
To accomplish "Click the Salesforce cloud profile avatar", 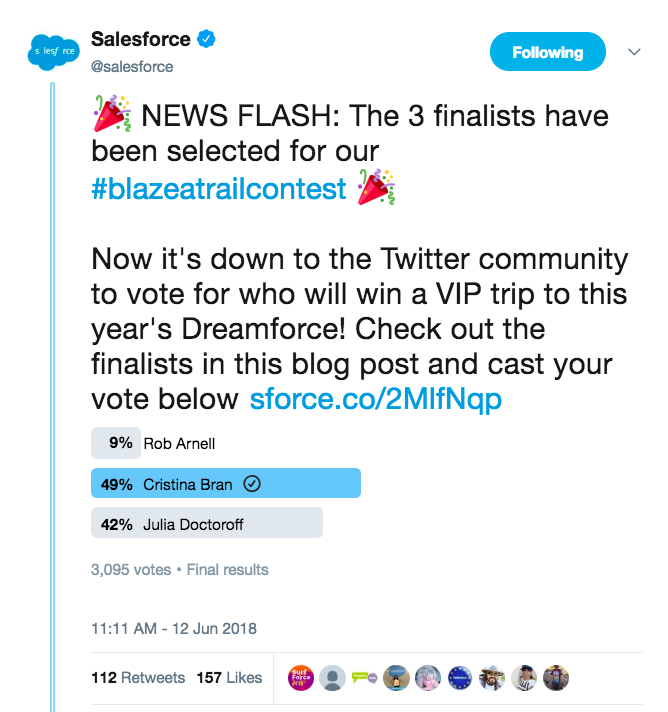I will tap(51, 53).
